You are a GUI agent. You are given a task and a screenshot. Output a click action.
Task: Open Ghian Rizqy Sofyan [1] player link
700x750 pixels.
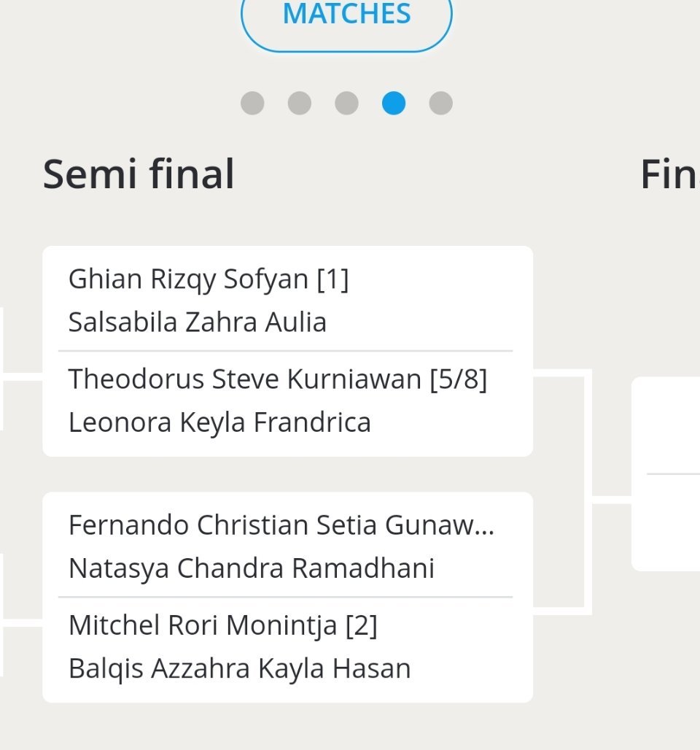click(209, 279)
